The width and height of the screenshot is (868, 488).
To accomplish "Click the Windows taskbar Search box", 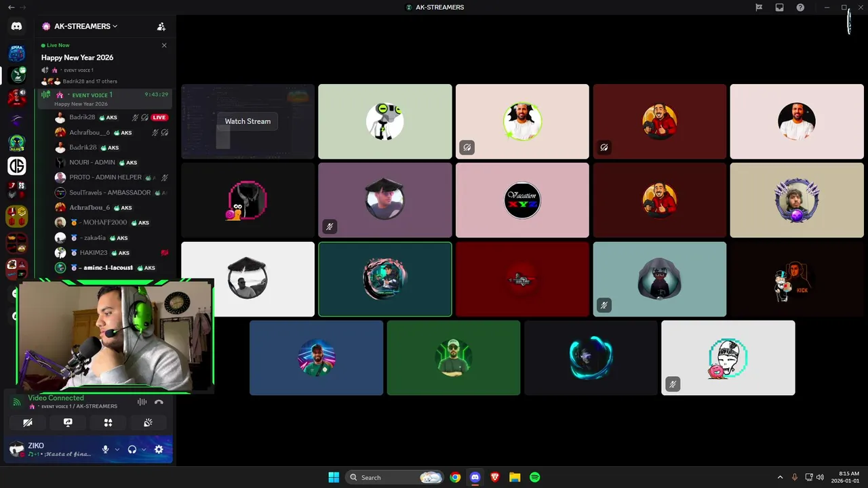I will click(394, 477).
